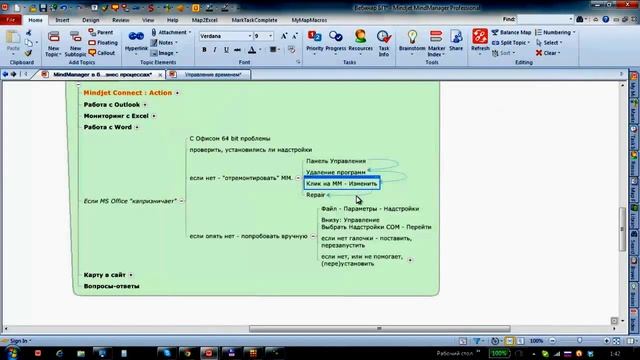Click the 100% zoom level readout
The height and width of the screenshot is (360, 640).
[x=536, y=340]
